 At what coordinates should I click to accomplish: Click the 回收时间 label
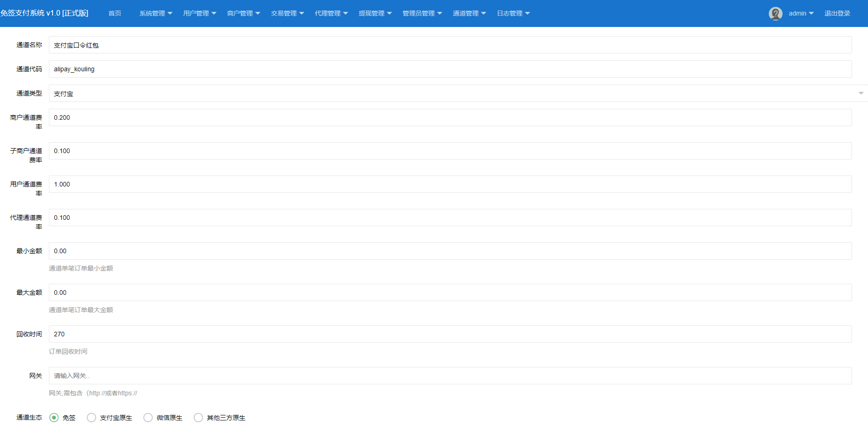coord(29,334)
